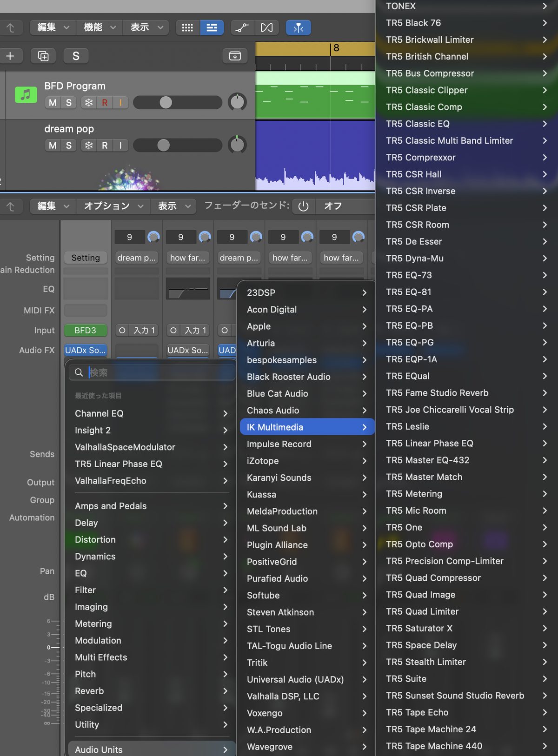The image size is (558, 756).
Task: Choose Valhalla DSP, LLC manufacturer
Action: click(x=307, y=696)
